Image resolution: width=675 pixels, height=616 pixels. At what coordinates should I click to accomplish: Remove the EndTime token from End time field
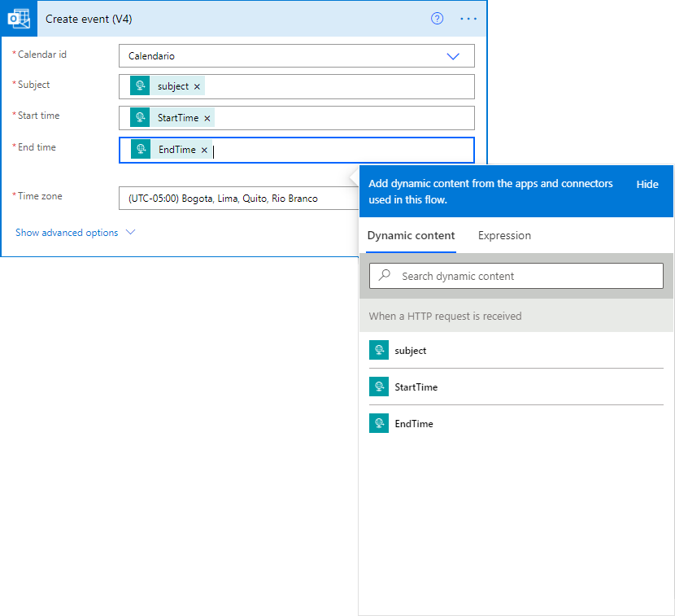click(x=204, y=150)
